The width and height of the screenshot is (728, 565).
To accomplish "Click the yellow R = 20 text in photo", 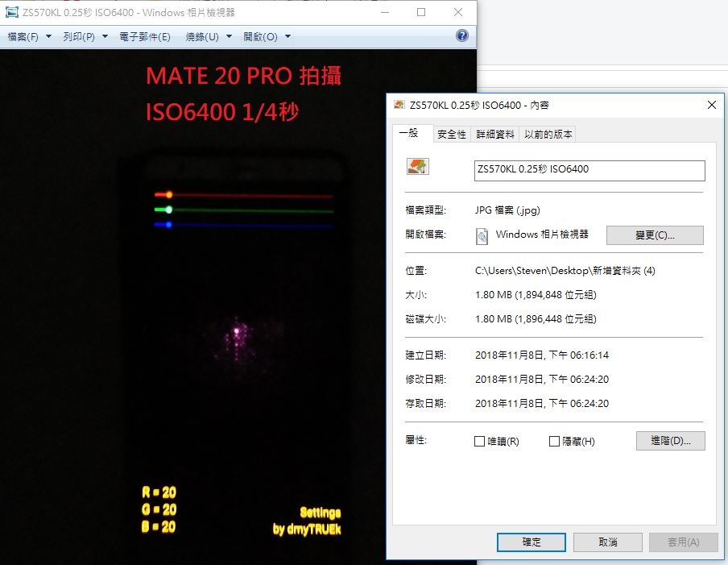I will coord(159,492).
